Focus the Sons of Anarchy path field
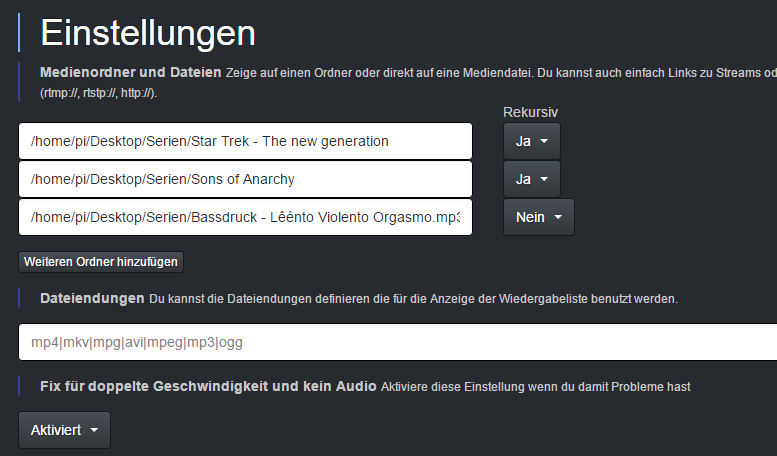The width and height of the screenshot is (777, 456). 245,179
